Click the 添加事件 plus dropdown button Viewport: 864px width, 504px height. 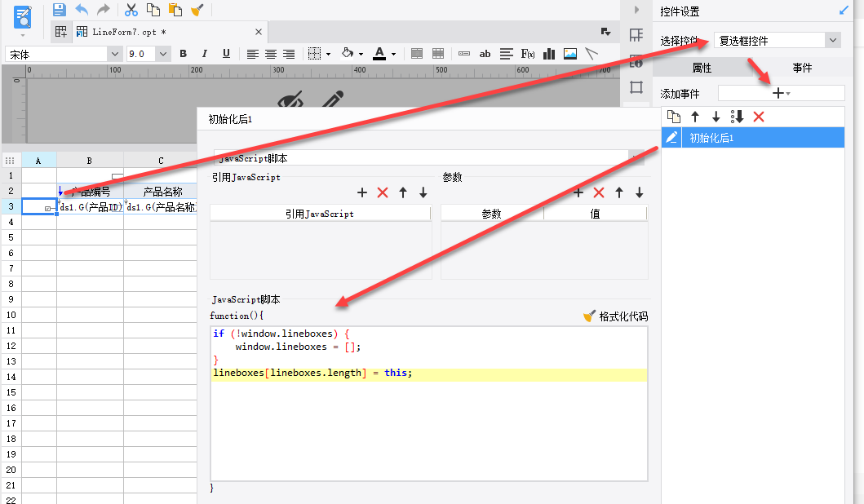point(782,93)
